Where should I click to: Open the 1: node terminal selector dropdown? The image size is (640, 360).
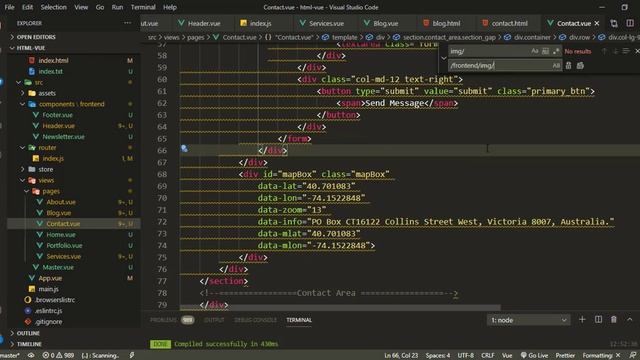pos(528,320)
